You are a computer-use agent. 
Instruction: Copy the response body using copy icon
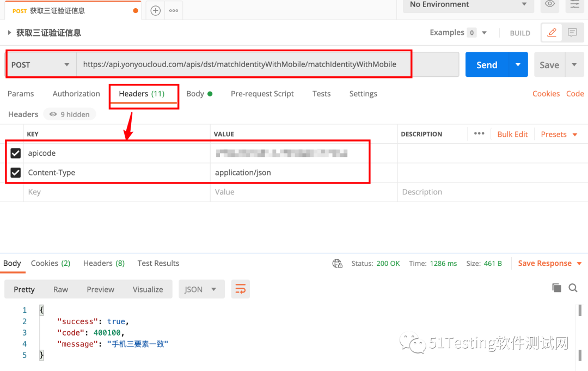(556, 288)
